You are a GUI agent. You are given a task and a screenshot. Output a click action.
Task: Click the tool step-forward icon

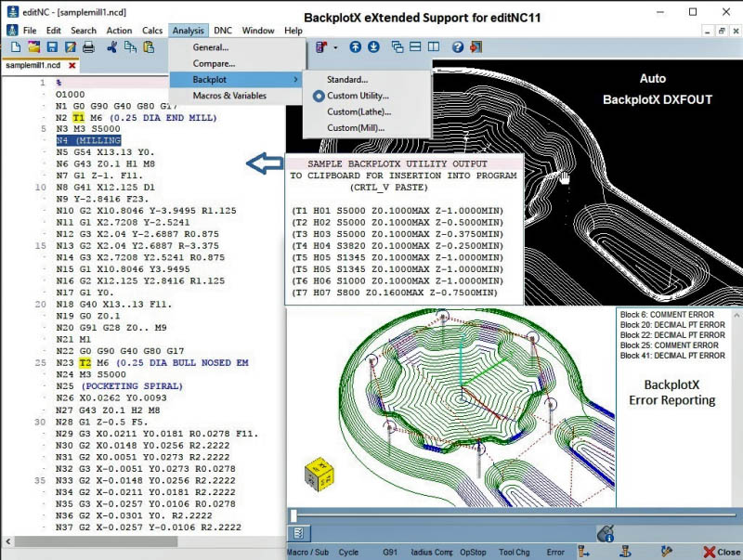pyautogui.click(x=584, y=552)
